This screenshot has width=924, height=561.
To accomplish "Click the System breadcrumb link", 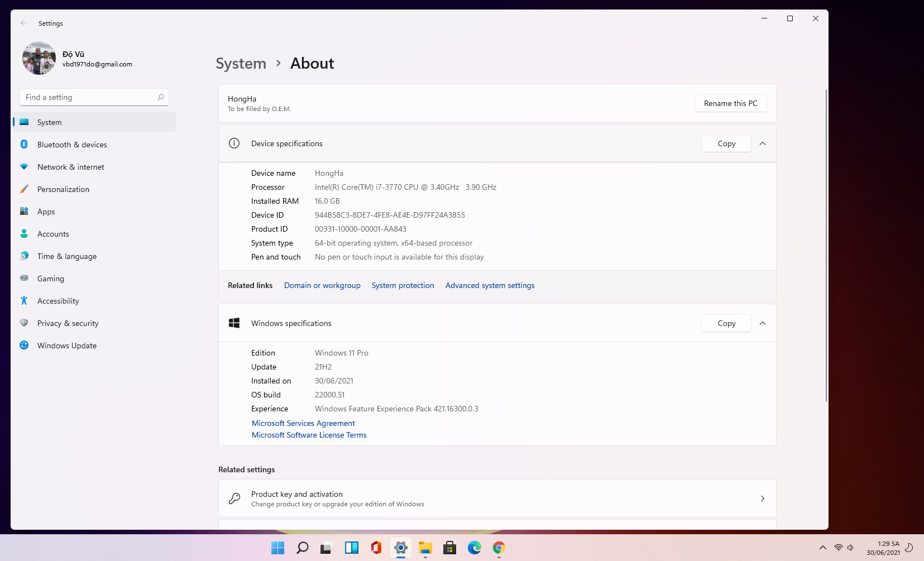I will 241,64.
